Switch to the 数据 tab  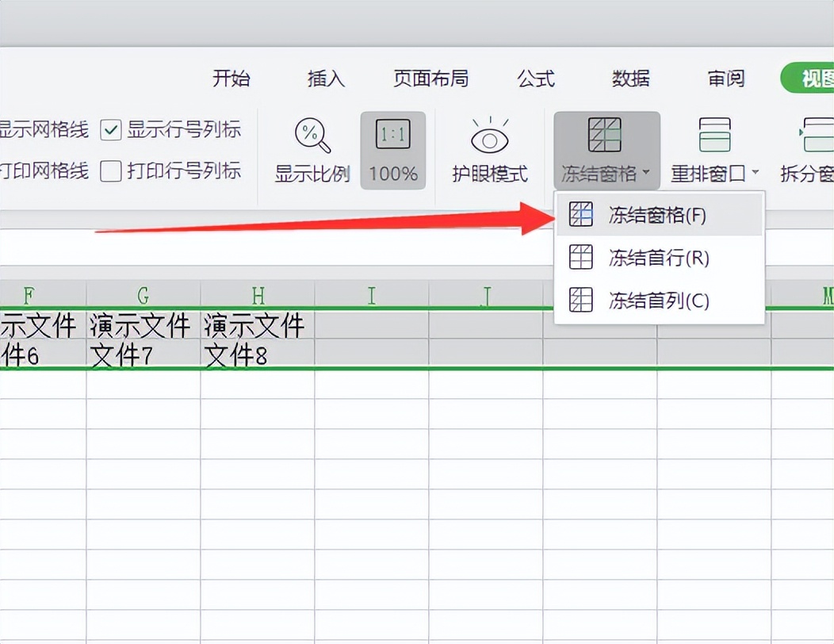point(631,79)
